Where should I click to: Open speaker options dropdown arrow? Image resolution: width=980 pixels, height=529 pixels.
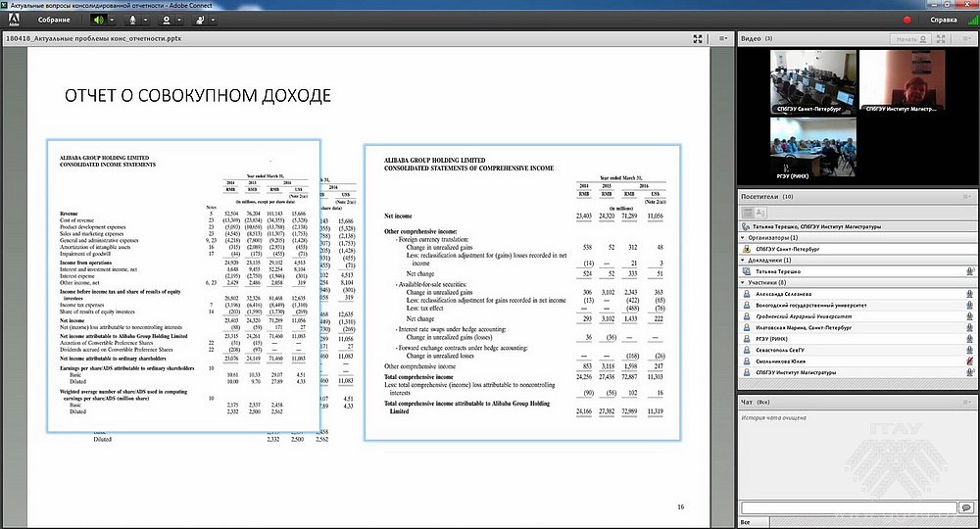click(112, 20)
